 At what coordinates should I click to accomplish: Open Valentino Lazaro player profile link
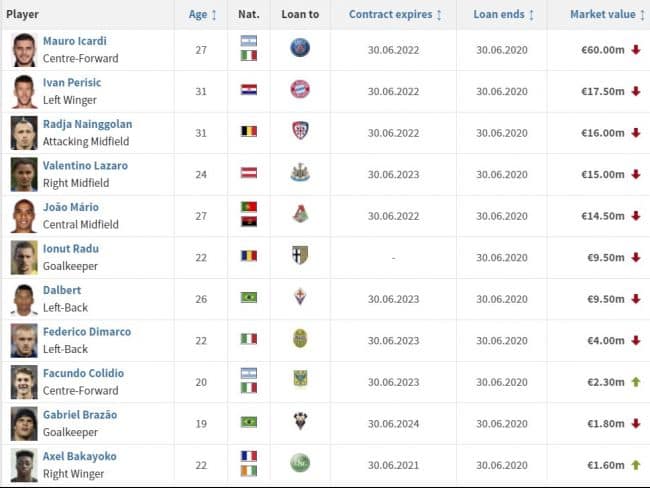[85, 165]
